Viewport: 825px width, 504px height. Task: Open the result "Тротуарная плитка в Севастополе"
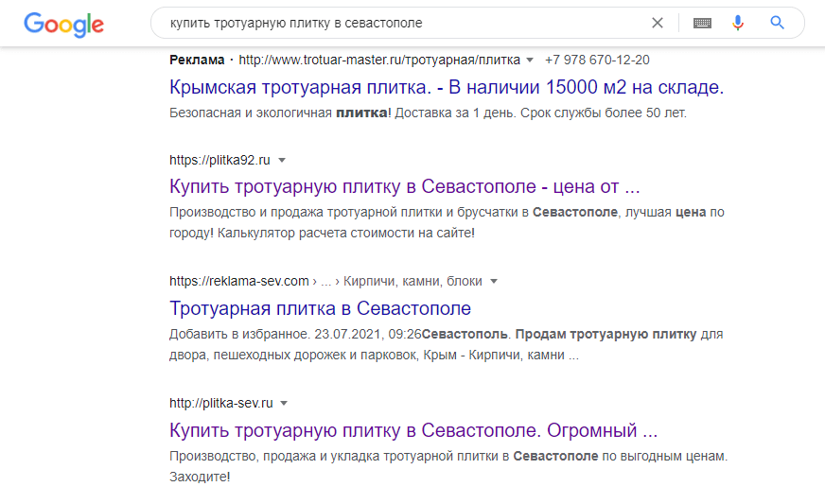tap(320, 308)
